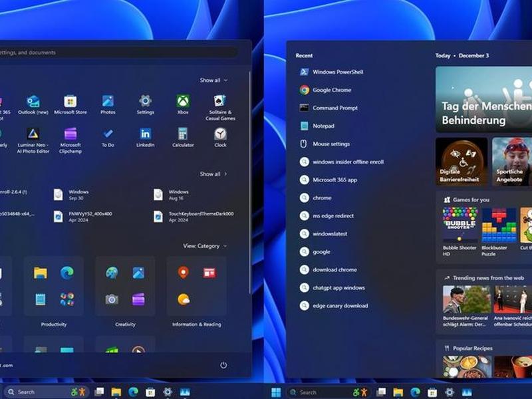The width and height of the screenshot is (532, 399).
Task: Select recent search chrome
Action: (315, 198)
